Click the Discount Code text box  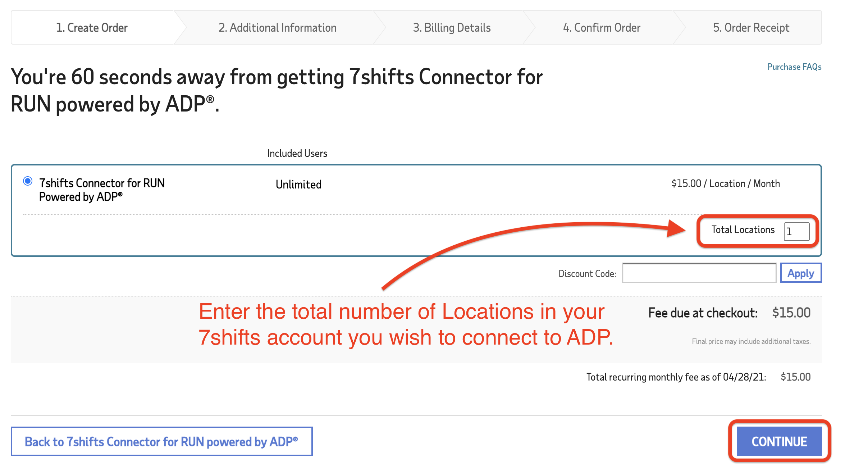pyautogui.click(x=699, y=273)
